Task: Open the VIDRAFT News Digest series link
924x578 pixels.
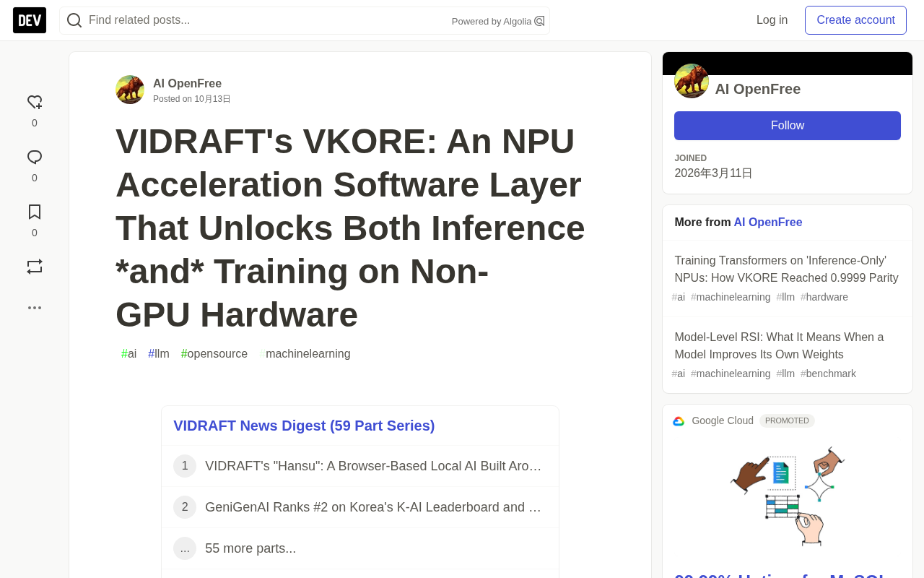Action: [304, 426]
